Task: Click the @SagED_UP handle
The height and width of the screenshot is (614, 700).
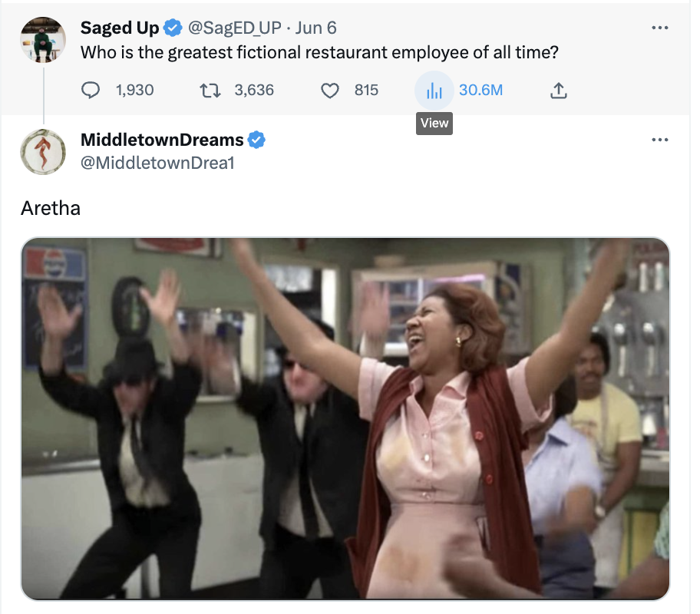Action: click(x=235, y=28)
